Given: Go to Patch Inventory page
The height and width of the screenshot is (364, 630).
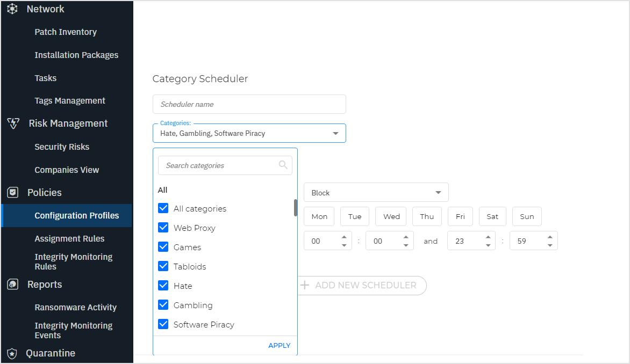Looking at the screenshot, I should (66, 32).
